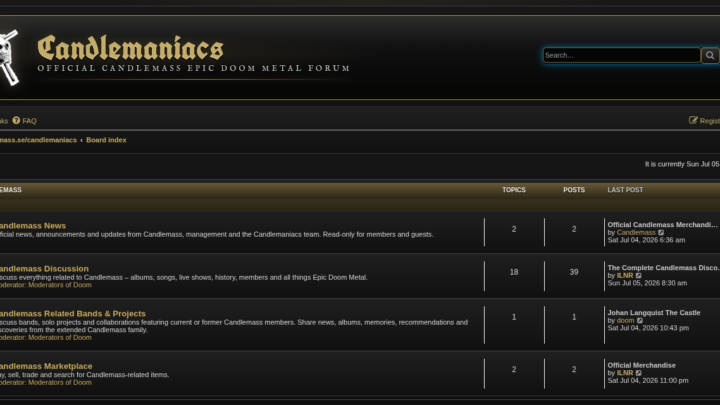Open Moderators of Doom link under Marketplace
The image size is (720, 405).
[60, 382]
